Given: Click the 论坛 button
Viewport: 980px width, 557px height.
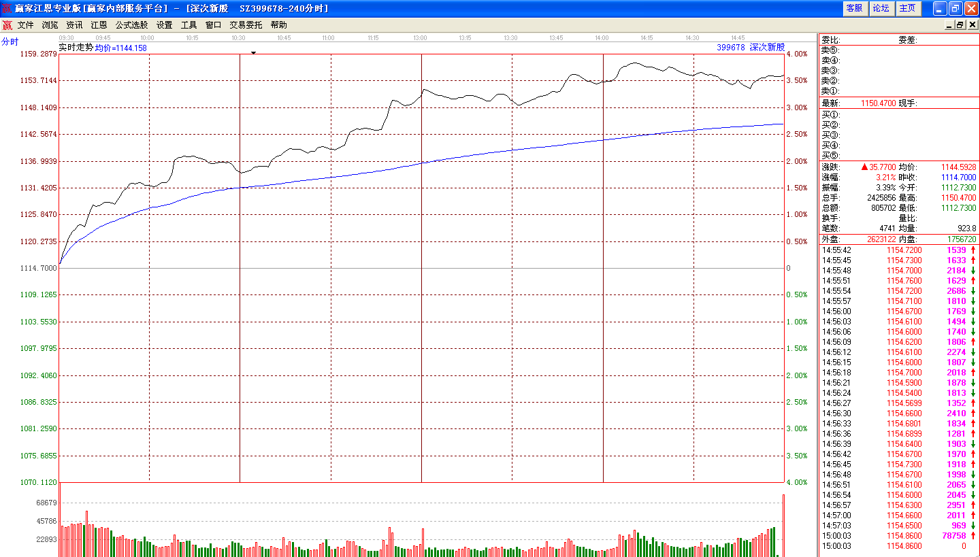Looking at the screenshot, I should click(x=881, y=8).
